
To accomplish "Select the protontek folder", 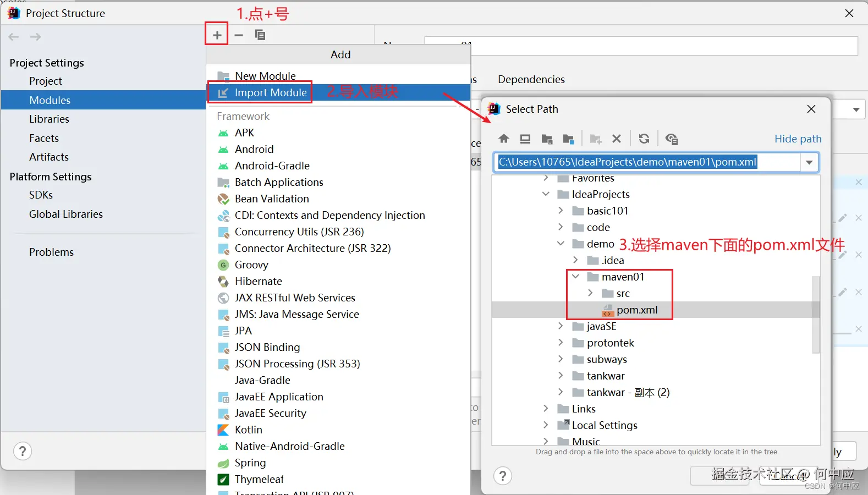I will tap(611, 343).
